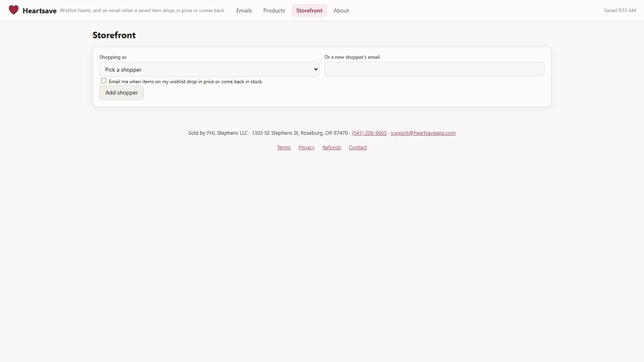The width and height of the screenshot is (644, 362).
Task: Click the Heartsave heart logo icon
Action: tap(14, 10)
